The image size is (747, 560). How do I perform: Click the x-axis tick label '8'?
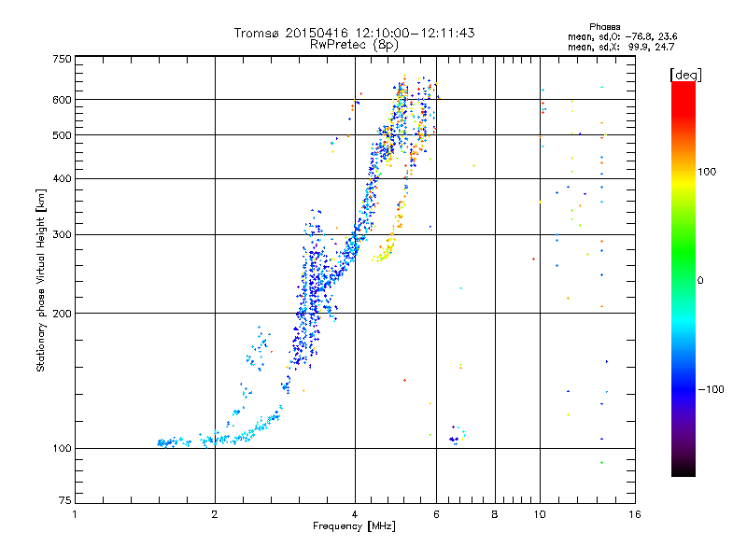click(x=495, y=514)
